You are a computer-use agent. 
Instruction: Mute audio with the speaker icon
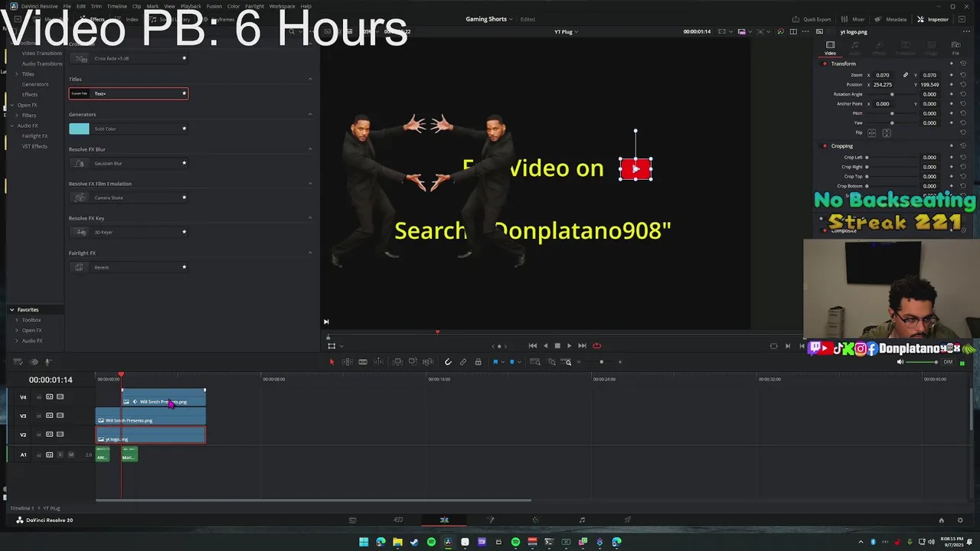coord(900,362)
